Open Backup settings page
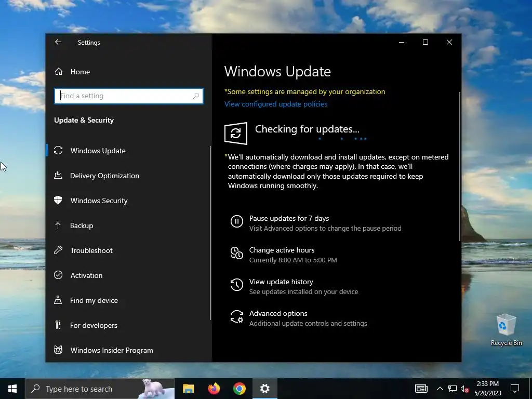 [x=82, y=225]
